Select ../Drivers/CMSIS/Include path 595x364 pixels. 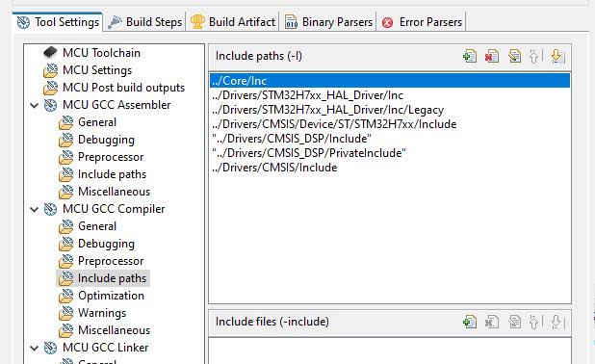point(390,168)
